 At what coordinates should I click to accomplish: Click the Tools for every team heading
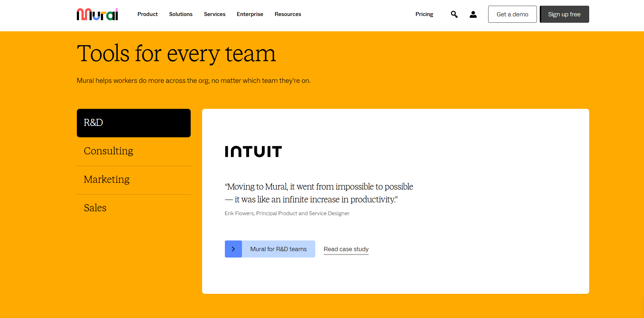(176, 54)
